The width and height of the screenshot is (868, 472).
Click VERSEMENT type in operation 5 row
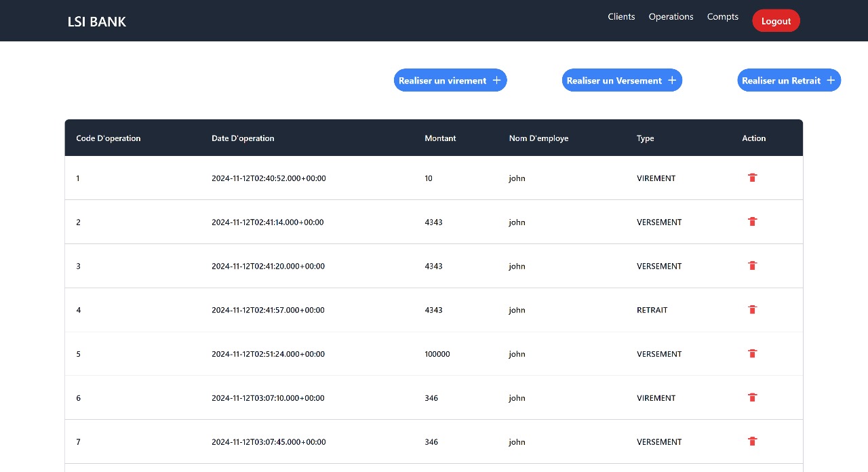[659, 354]
